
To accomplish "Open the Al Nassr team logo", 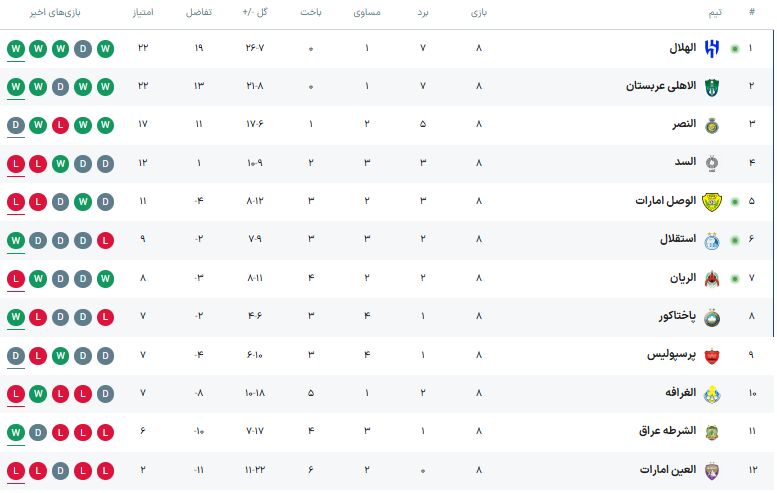I will [x=712, y=124].
